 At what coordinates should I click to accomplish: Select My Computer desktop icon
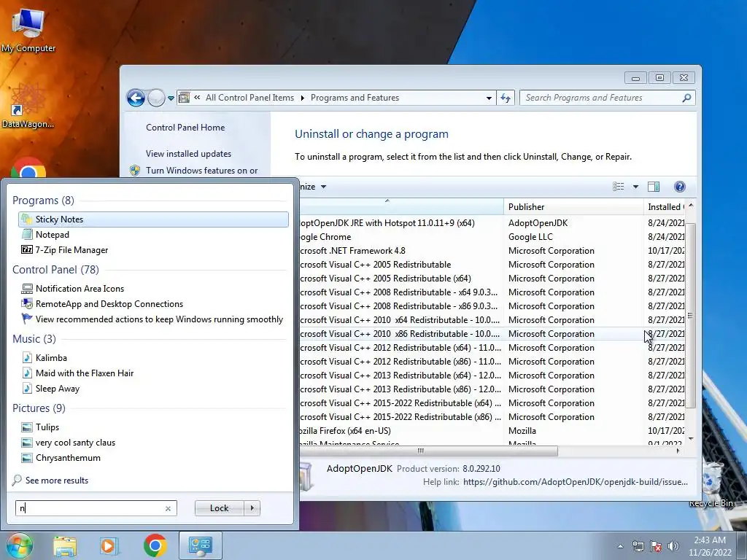[28, 30]
